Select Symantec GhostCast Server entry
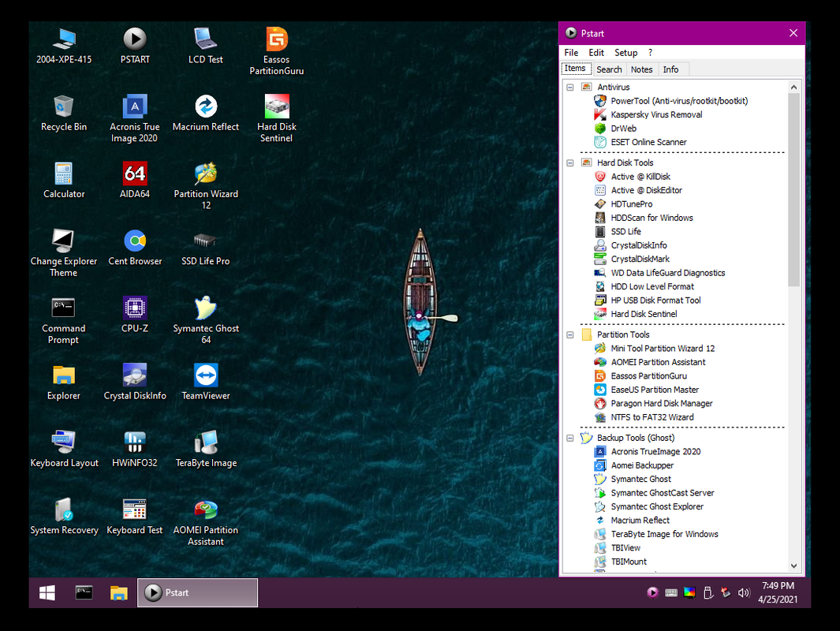 [663, 493]
